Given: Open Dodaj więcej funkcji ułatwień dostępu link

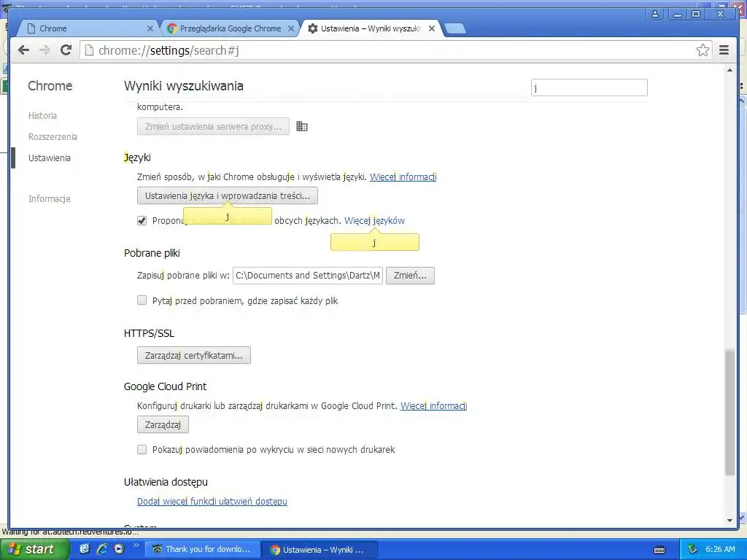Looking at the screenshot, I should click(x=212, y=501).
